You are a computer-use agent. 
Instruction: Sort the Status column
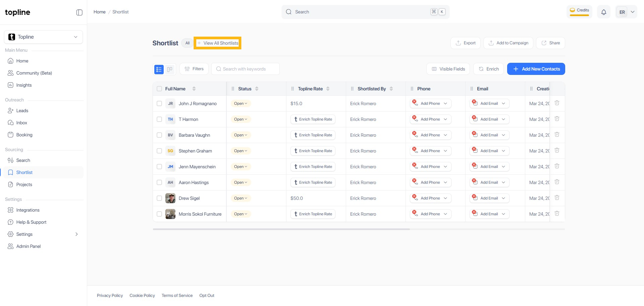pos(257,89)
